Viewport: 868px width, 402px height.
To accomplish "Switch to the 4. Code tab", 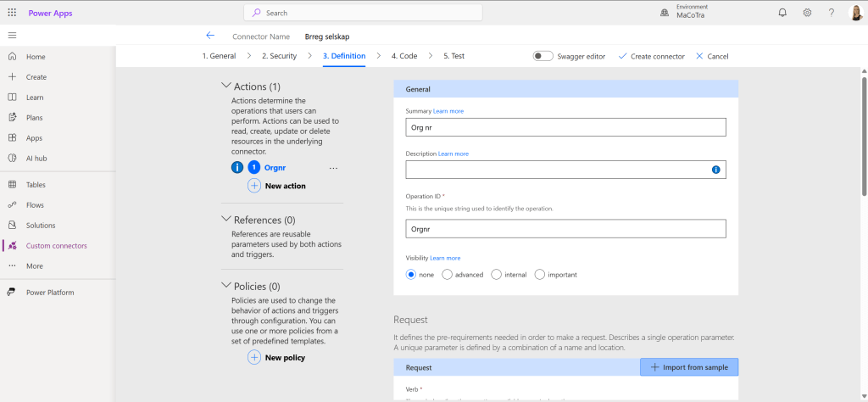I will coord(403,56).
